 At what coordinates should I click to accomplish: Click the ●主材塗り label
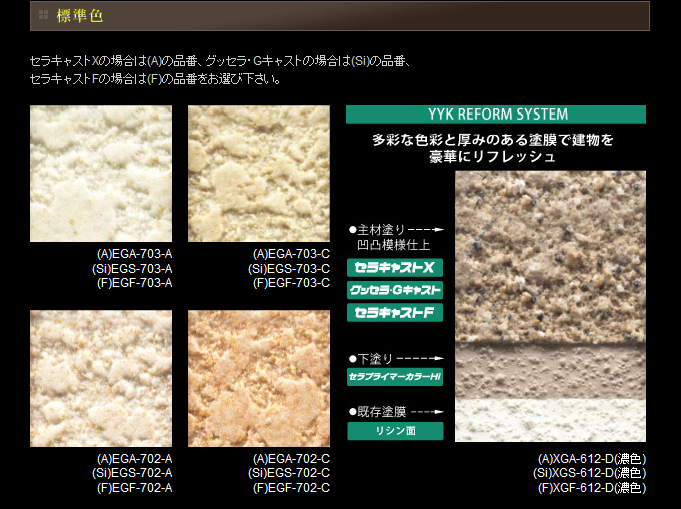coord(377,230)
